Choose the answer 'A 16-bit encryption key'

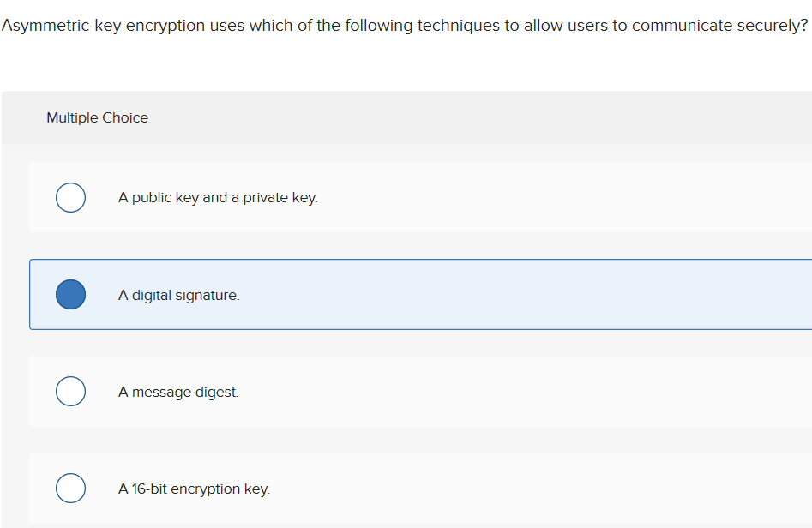(x=194, y=488)
